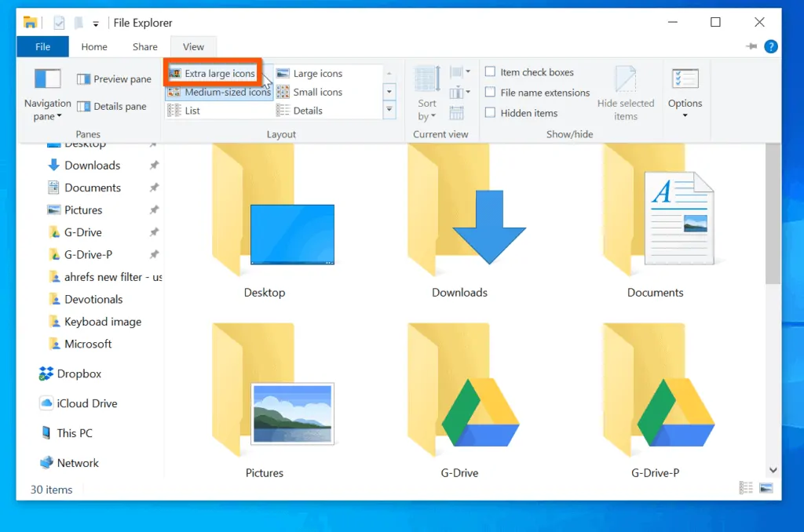804x532 pixels.
Task: Select the Details layout option
Action: pyautogui.click(x=307, y=111)
